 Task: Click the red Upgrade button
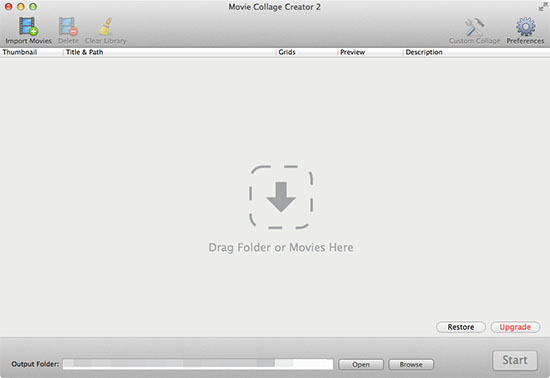click(515, 327)
